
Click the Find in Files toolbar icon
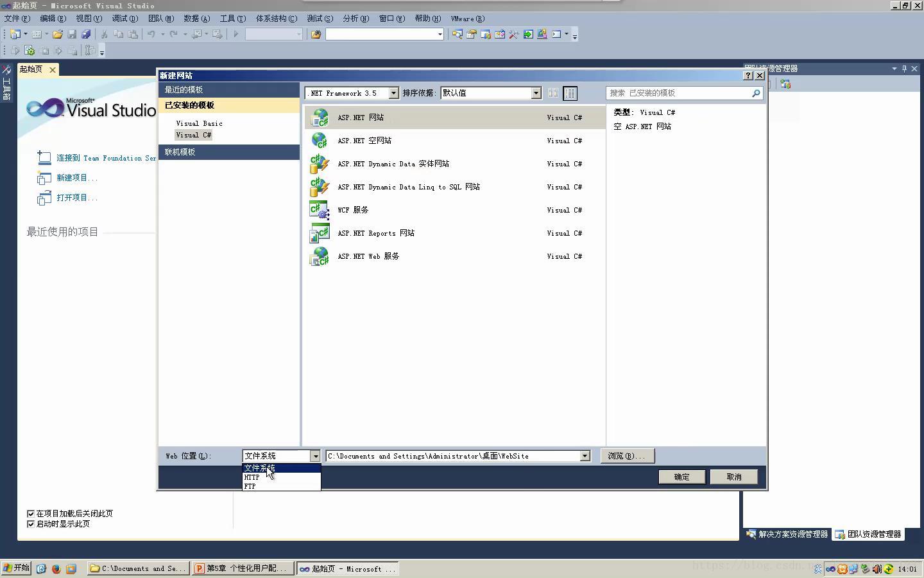316,34
